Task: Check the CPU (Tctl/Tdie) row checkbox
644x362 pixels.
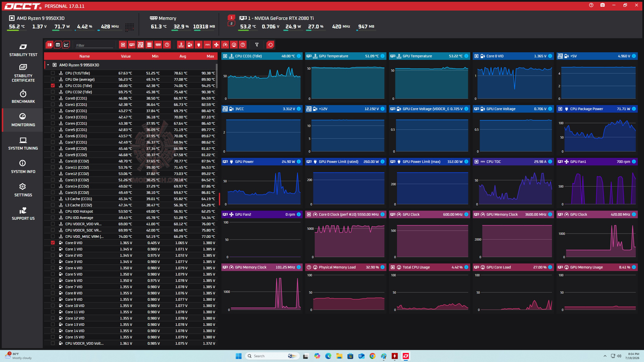Action: click(x=53, y=73)
